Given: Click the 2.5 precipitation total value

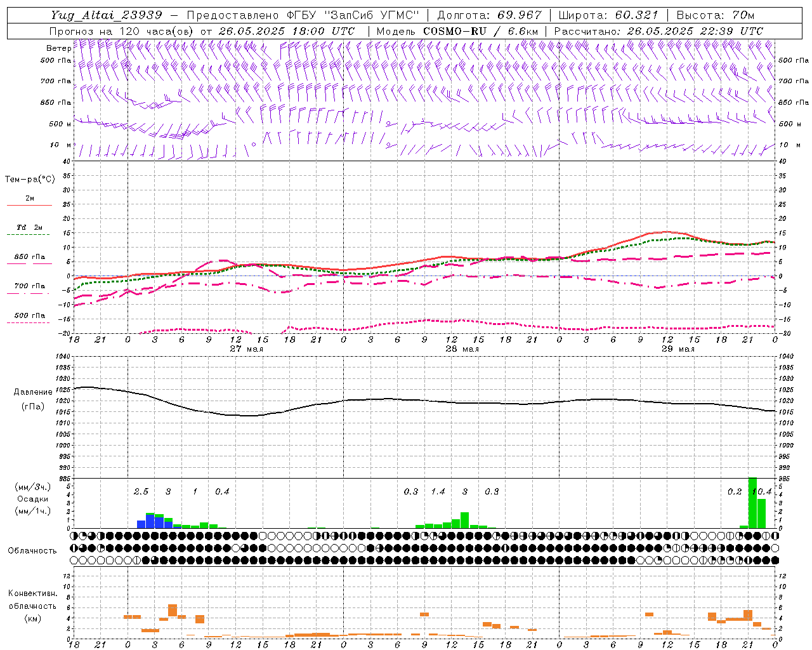Looking at the screenshot, I should coord(141,491).
